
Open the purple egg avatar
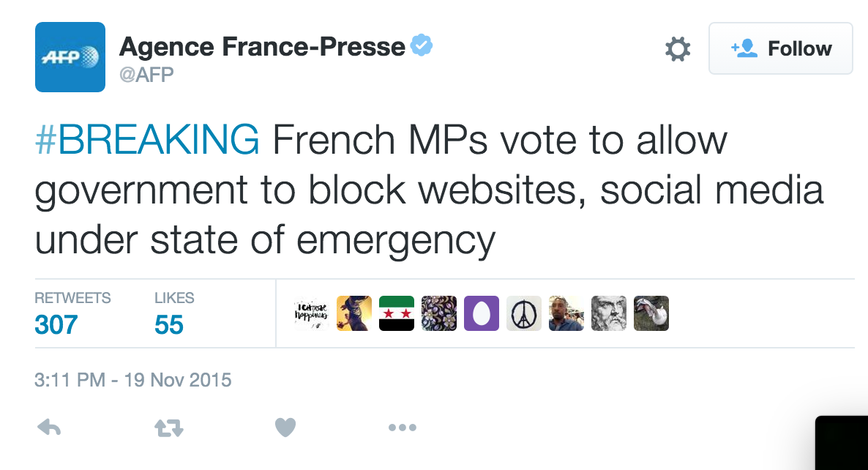coord(481,313)
